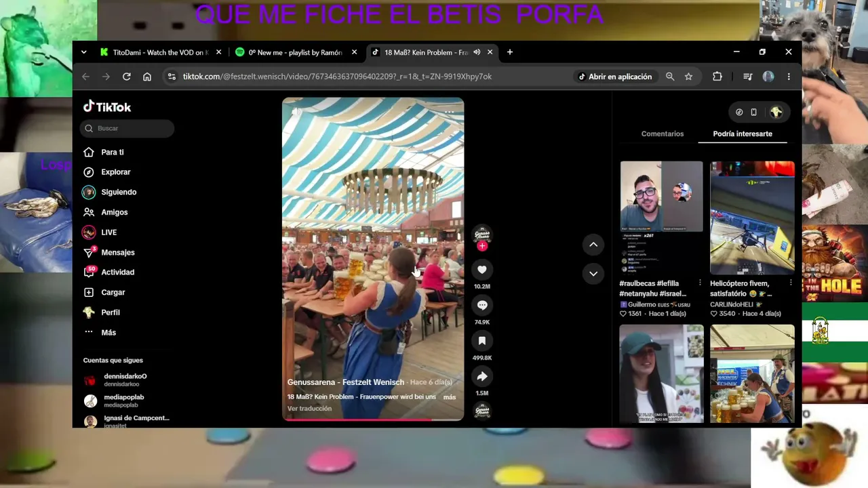Open the LIVE section
Image resolution: width=868 pixels, height=488 pixels.
pyautogui.click(x=100, y=232)
